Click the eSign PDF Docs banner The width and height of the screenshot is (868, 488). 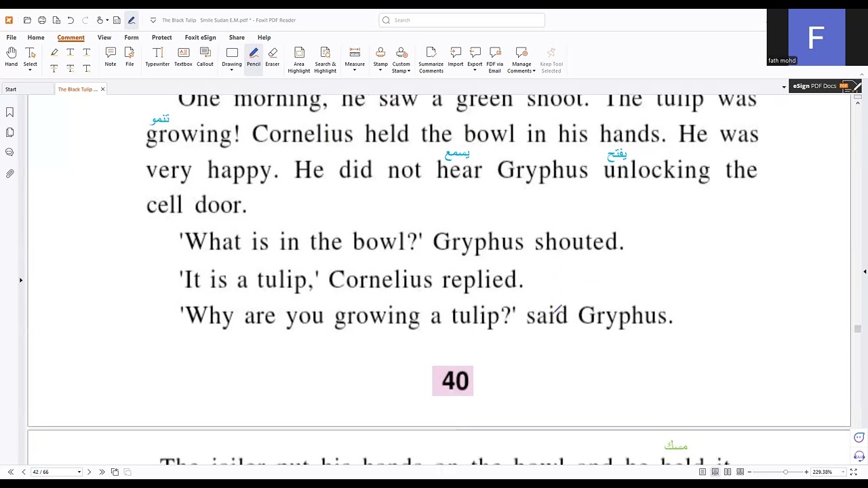[827, 86]
